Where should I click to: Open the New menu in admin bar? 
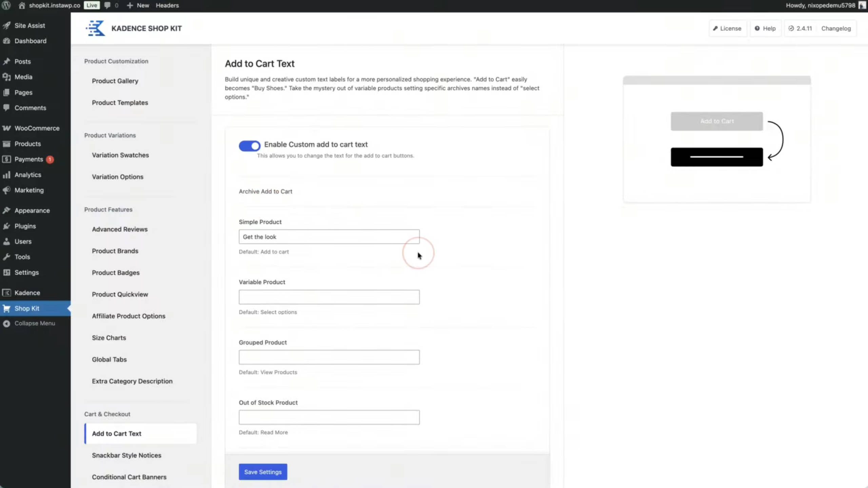[x=137, y=5]
